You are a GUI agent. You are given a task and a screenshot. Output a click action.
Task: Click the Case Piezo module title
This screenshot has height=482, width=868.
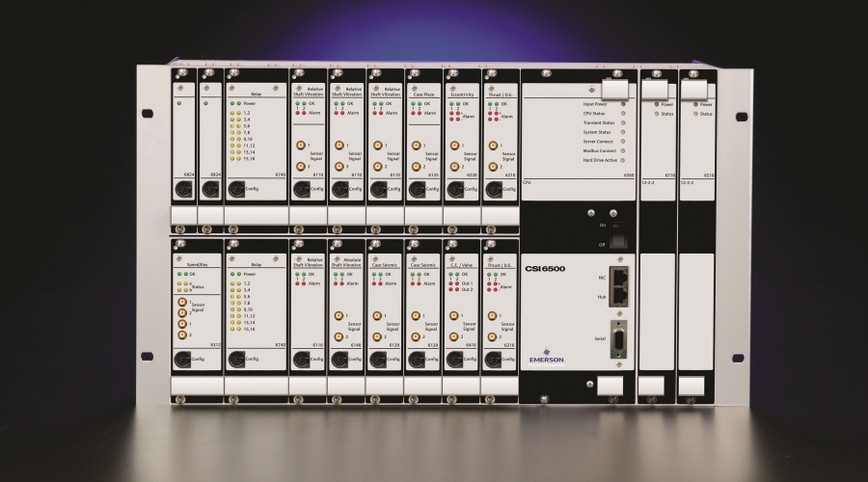pos(423,94)
